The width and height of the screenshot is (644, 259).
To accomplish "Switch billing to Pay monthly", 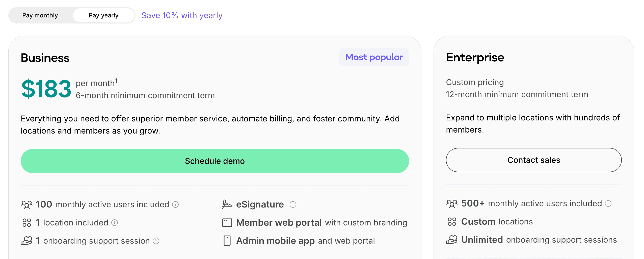I will click(x=40, y=15).
